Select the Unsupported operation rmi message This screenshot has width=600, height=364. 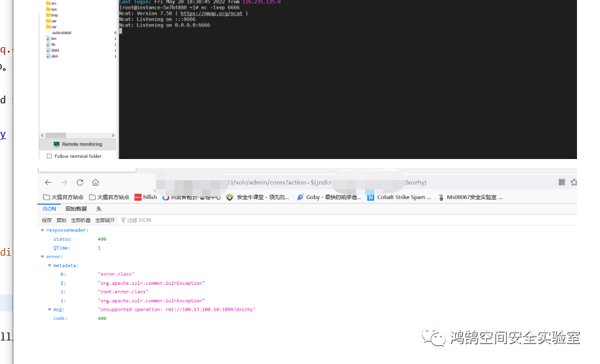[x=177, y=310]
